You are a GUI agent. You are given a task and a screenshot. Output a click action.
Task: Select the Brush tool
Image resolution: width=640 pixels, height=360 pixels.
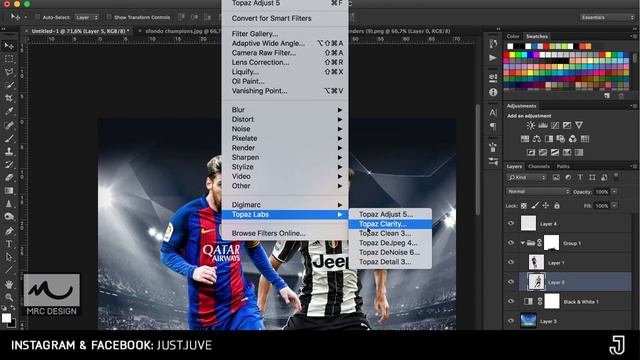click(x=9, y=138)
